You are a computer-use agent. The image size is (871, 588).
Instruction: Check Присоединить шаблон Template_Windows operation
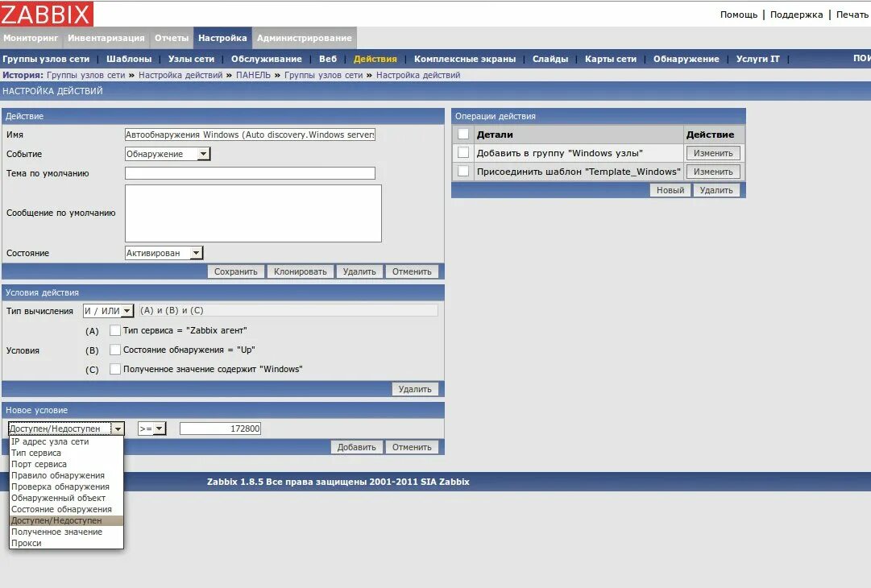pyautogui.click(x=463, y=171)
